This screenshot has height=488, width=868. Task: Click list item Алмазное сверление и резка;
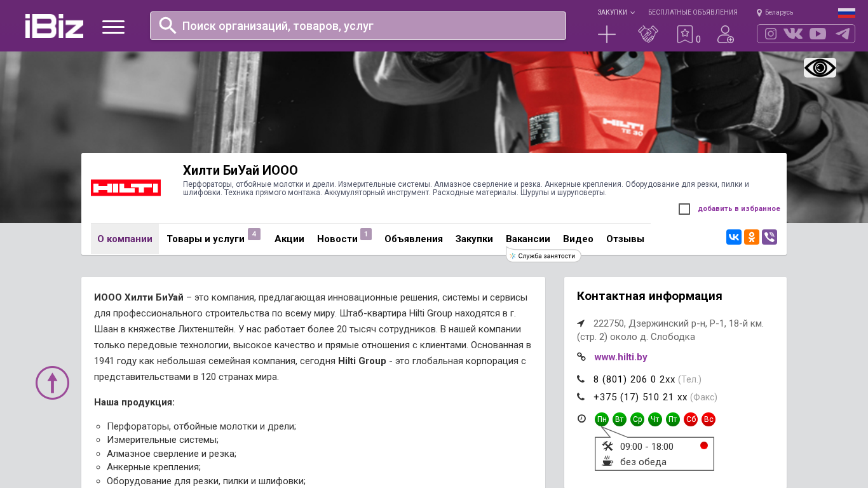coord(172,454)
